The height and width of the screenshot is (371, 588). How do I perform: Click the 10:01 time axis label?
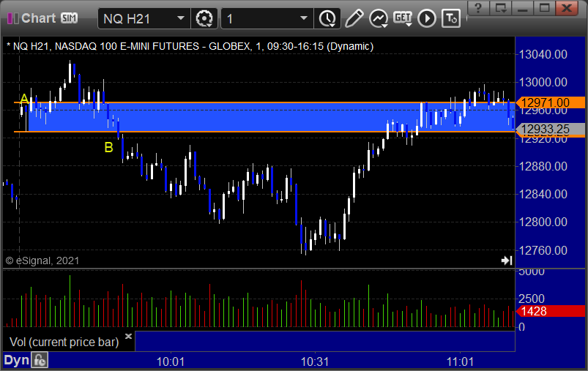pos(171,362)
